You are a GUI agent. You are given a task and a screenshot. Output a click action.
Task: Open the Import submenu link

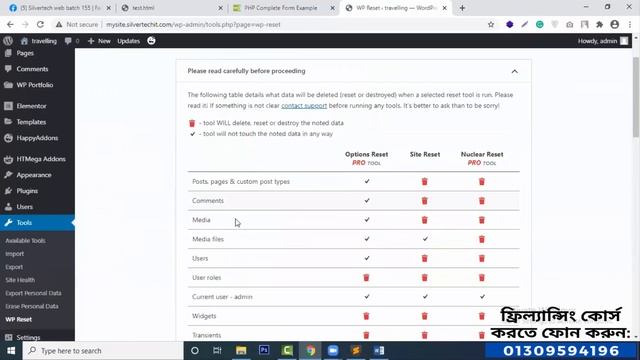click(15, 254)
